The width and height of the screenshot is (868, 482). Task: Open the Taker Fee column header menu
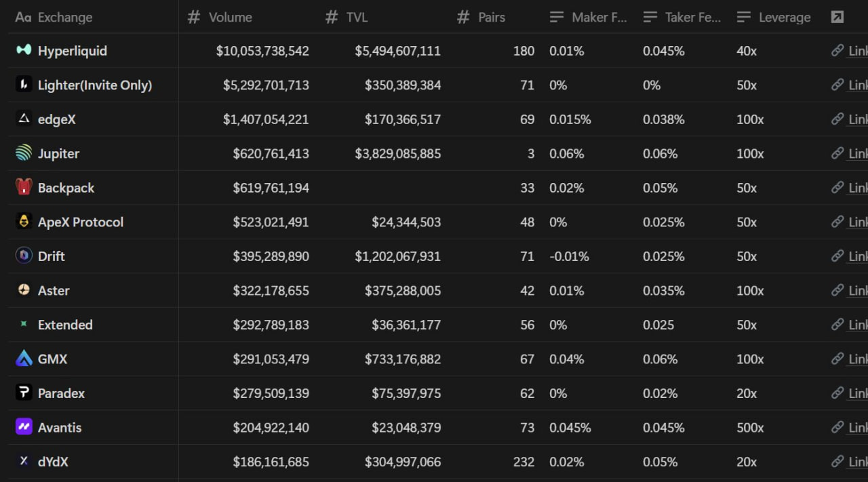682,17
